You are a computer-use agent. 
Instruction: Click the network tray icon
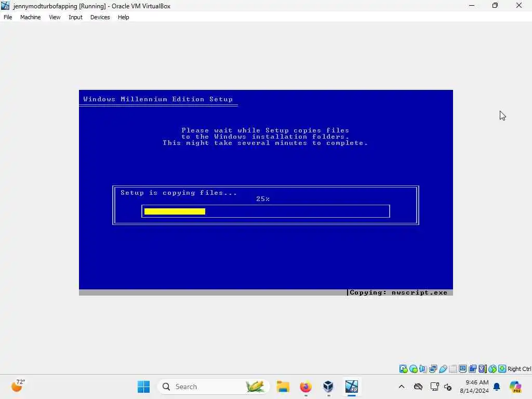tap(434, 387)
